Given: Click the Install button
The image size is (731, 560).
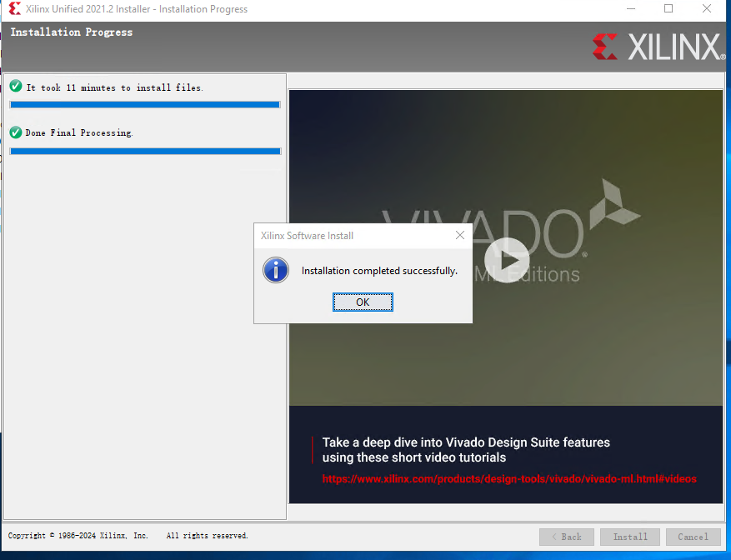Looking at the screenshot, I should pyautogui.click(x=630, y=537).
